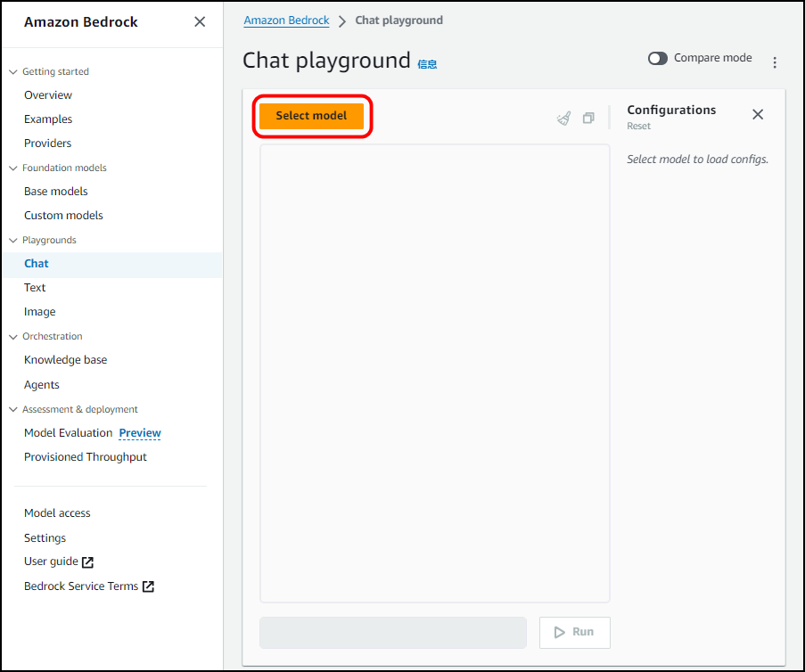Select the Chat playground item

coord(112,264)
